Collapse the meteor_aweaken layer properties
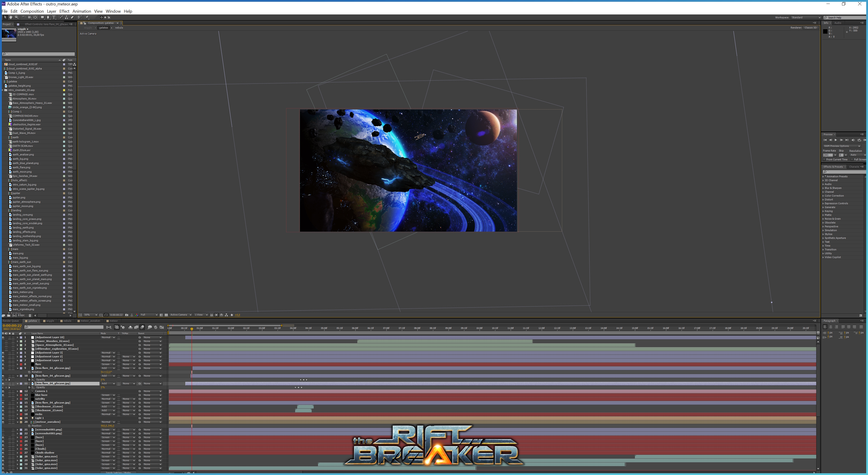Image resolution: width=868 pixels, height=475 pixels. (18, 422)
